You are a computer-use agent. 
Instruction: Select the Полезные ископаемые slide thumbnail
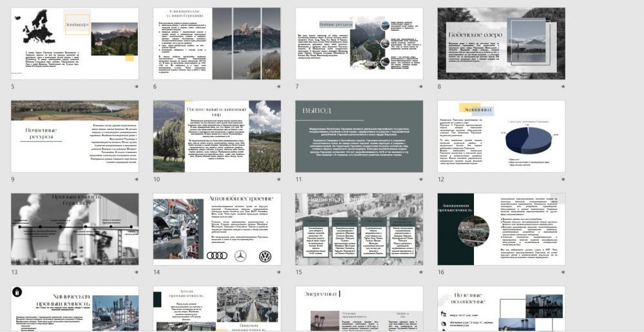pos(502,309)
